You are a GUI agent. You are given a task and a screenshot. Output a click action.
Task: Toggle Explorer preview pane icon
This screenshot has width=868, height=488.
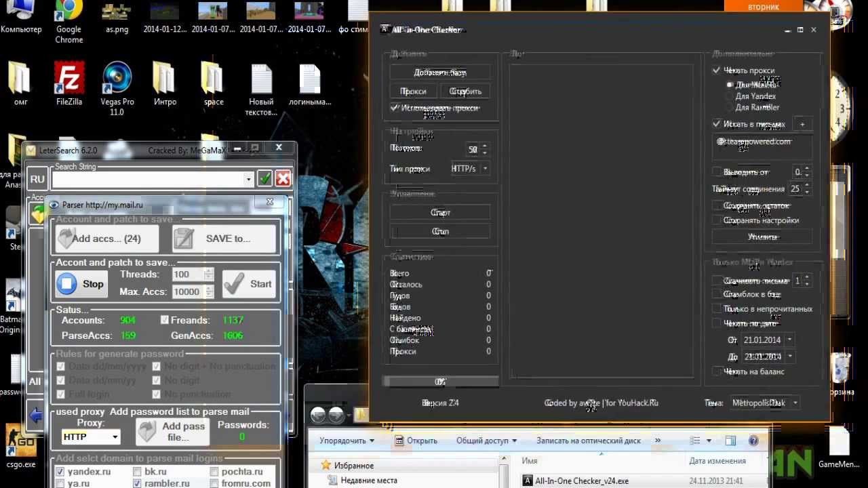[730, 441]
